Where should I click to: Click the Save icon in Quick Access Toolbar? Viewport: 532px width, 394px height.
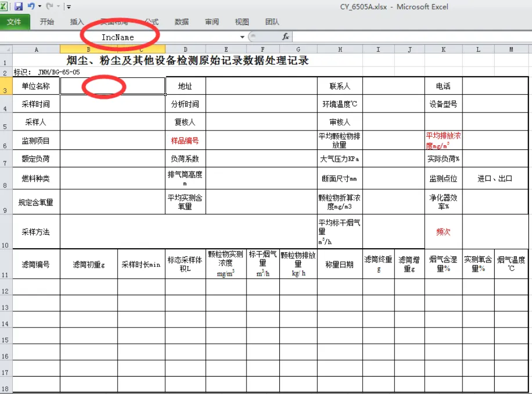coord(18,5)
